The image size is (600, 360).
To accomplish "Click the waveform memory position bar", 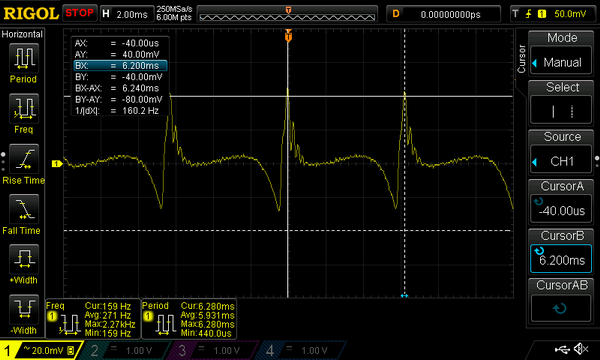I will [287, 14].
